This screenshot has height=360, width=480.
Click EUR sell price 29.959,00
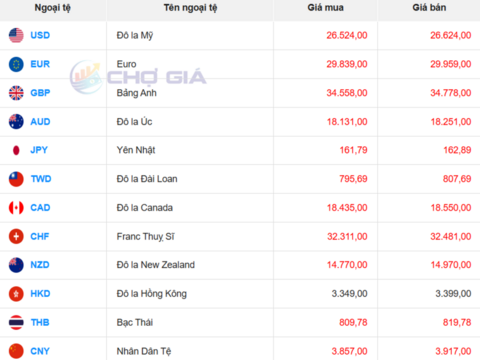[451, 64]
